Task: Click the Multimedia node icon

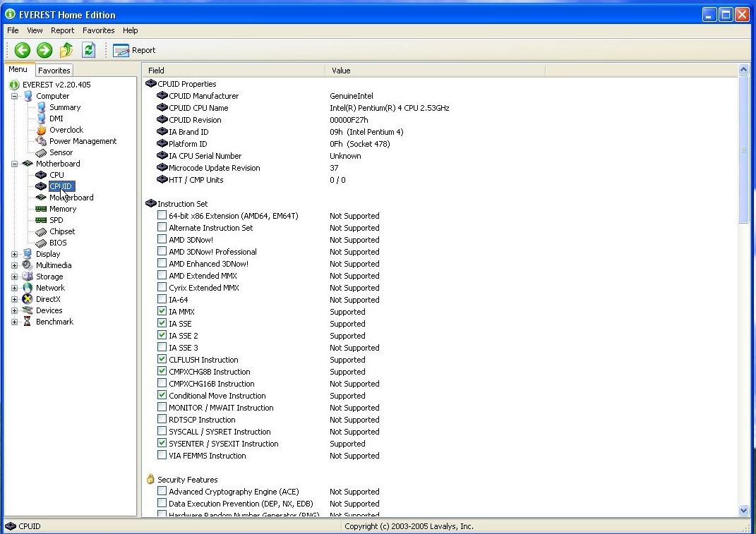Action: pos(28,265)
